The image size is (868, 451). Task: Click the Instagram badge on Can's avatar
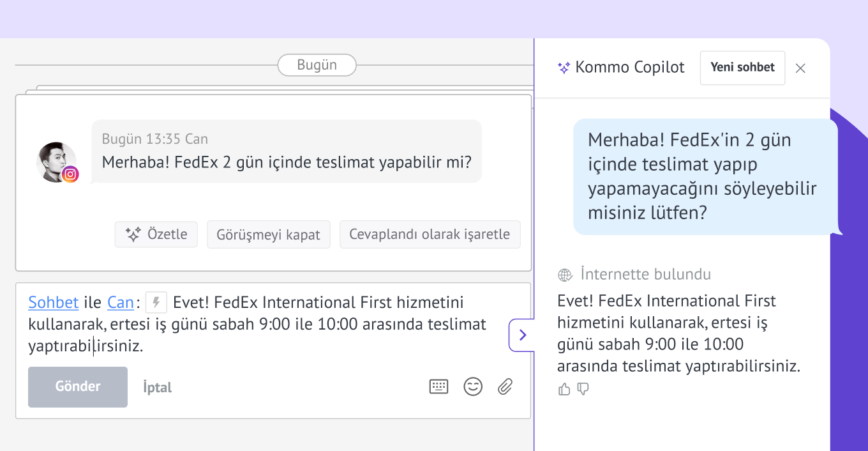[70, 174]
